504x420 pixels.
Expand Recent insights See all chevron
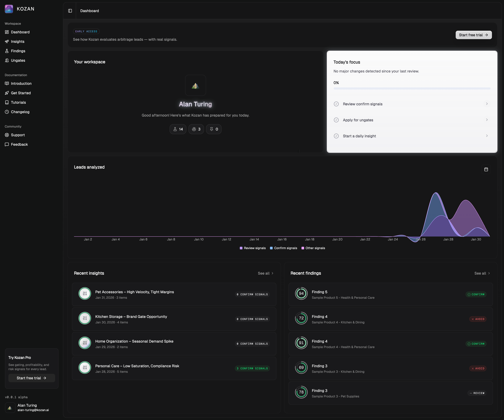272,273
